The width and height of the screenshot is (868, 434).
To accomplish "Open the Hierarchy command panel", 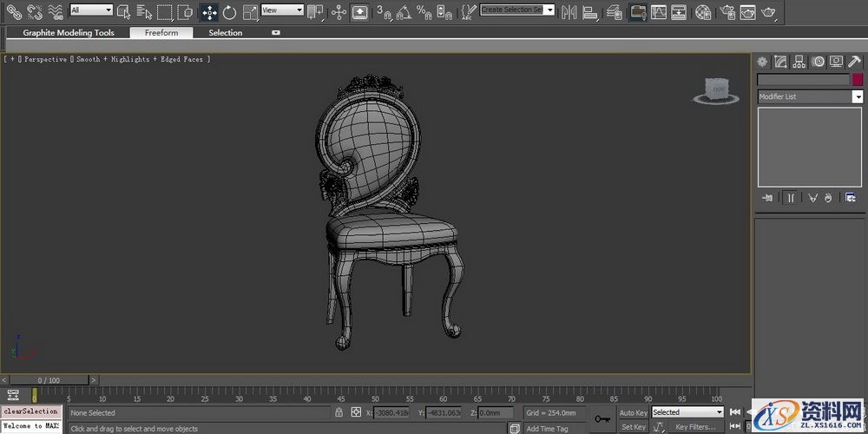I will [x=799, y=62].
